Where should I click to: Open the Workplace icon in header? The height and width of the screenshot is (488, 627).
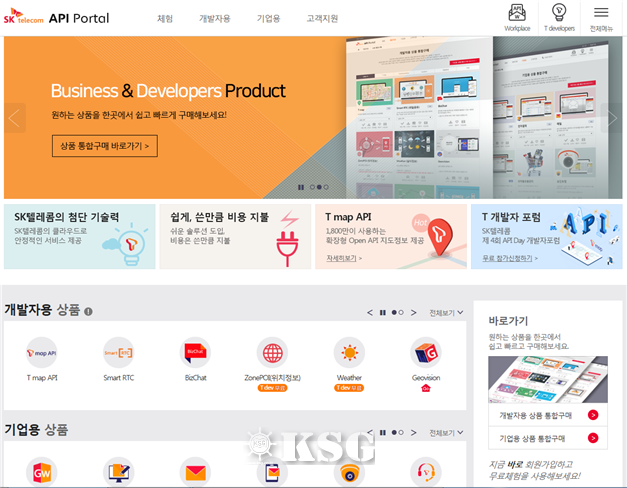click(517, 14)
